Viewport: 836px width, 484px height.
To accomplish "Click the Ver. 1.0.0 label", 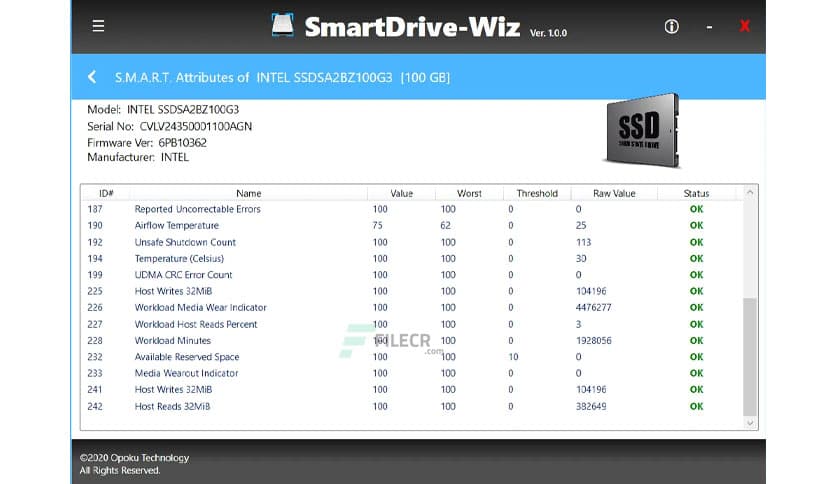I will (x=548, y=33).
